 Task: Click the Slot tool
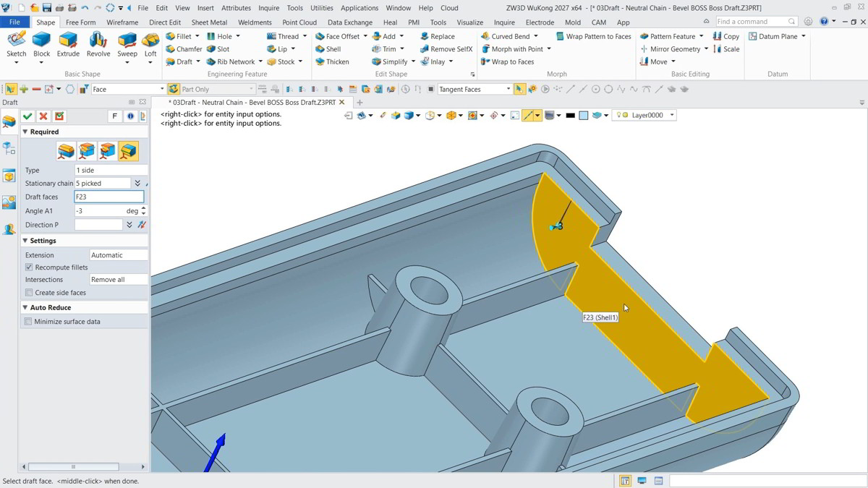218,49
